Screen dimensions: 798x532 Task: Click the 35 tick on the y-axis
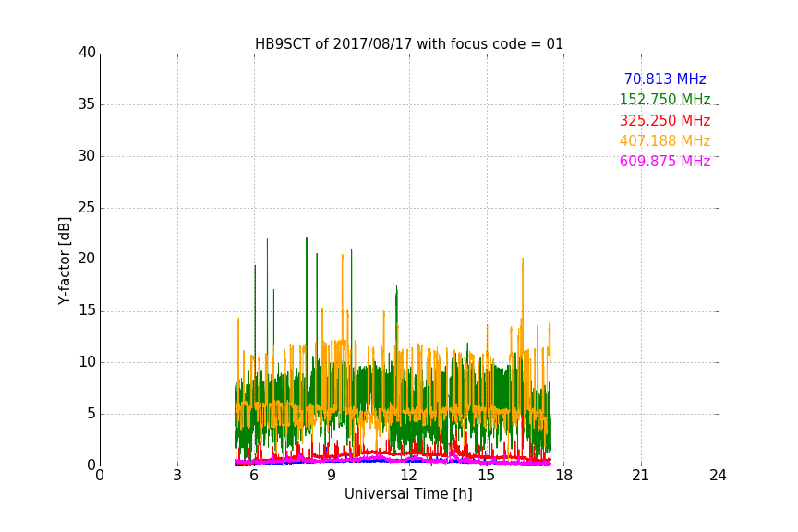[x=87, y=104]
